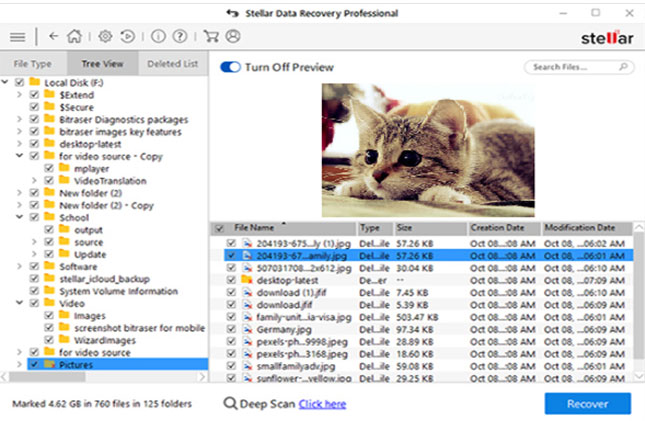Toggle the select-all checkbox in File Name header

(x=220, y=228)
